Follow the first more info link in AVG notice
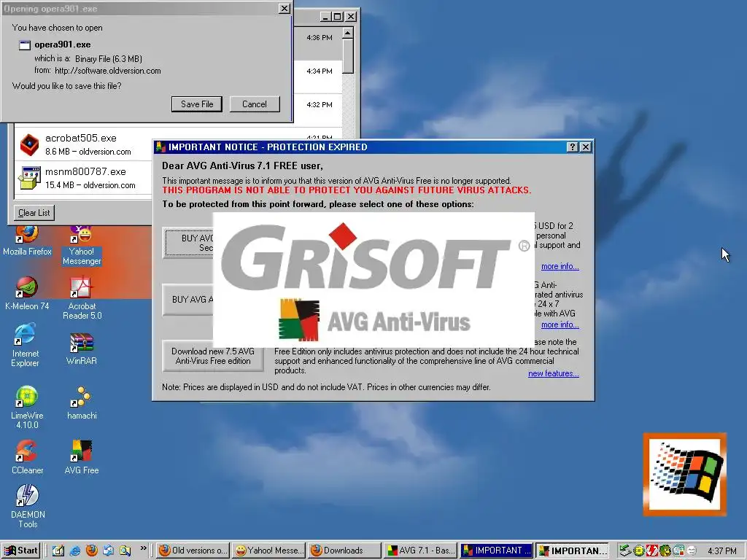Screen dimensions: 747x560 [x=560, y=266]
